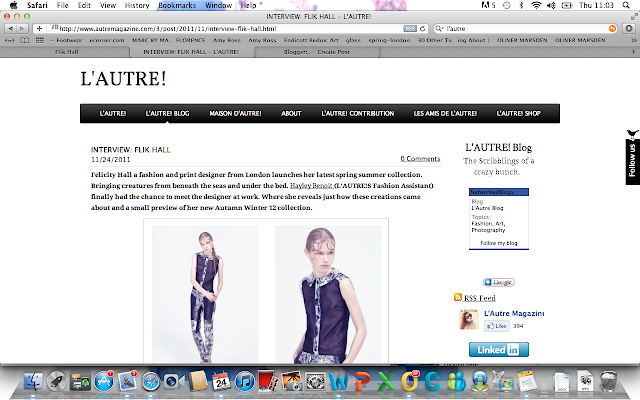Viewport: 640px width, 400px height.
Task: Click the Google subscribe button
Action: 499,282
